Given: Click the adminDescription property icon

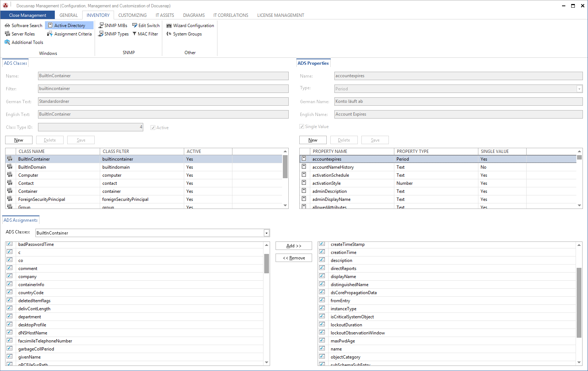Looking at the screenshot, I should point(304,191).
